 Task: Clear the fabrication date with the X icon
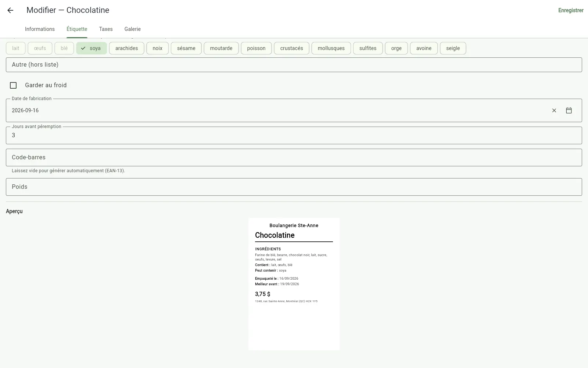pyautogui.click(x=554, y=110)
